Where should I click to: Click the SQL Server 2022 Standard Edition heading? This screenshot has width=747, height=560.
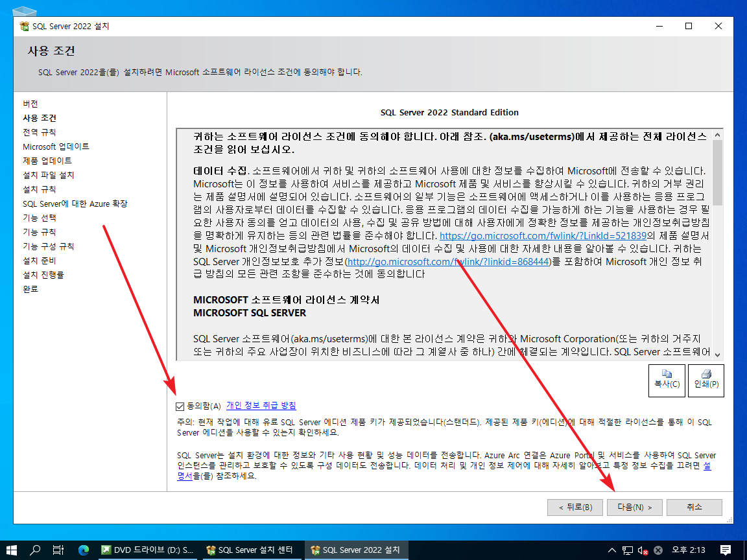pyautogui.click(x=449, y=112)
